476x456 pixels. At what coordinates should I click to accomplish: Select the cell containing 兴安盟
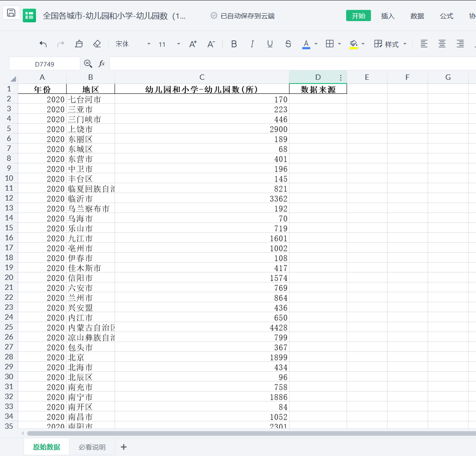91,308
